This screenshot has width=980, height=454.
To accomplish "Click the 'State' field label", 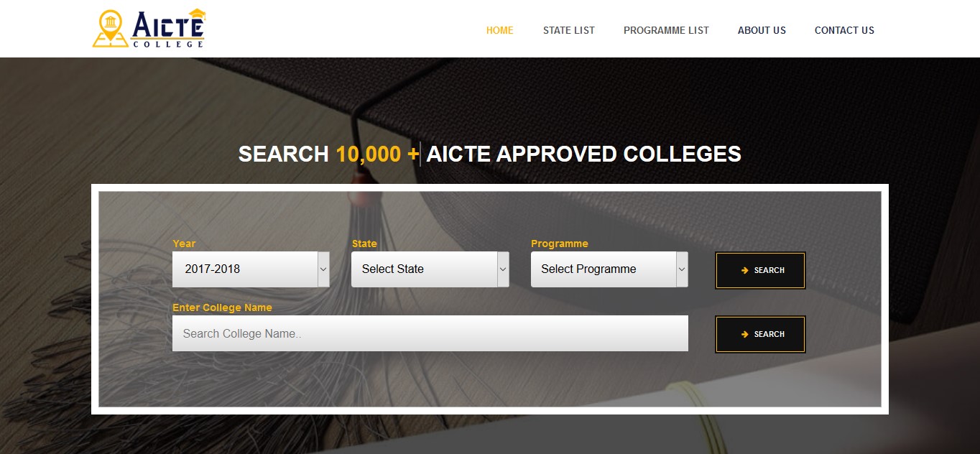I will [364, 244].
